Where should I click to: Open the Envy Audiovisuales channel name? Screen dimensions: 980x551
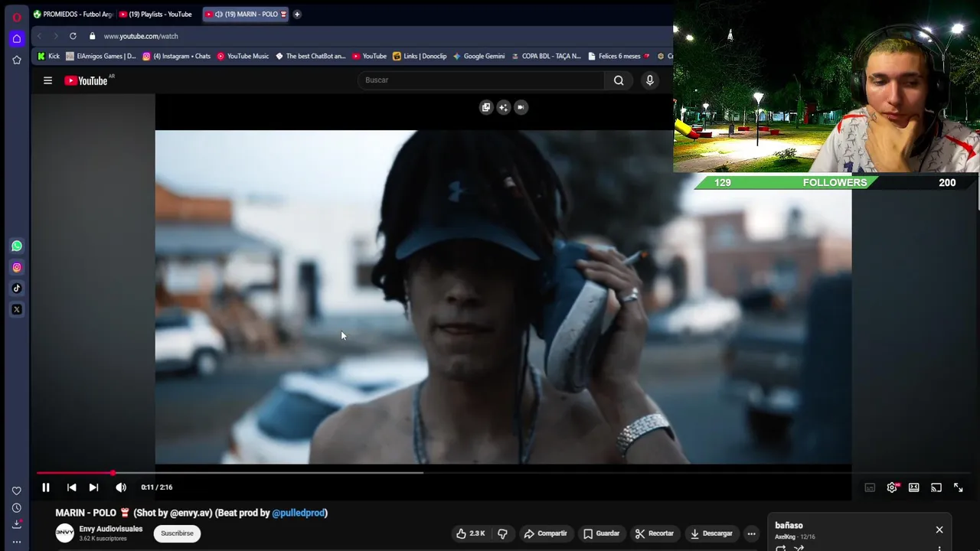111,529
